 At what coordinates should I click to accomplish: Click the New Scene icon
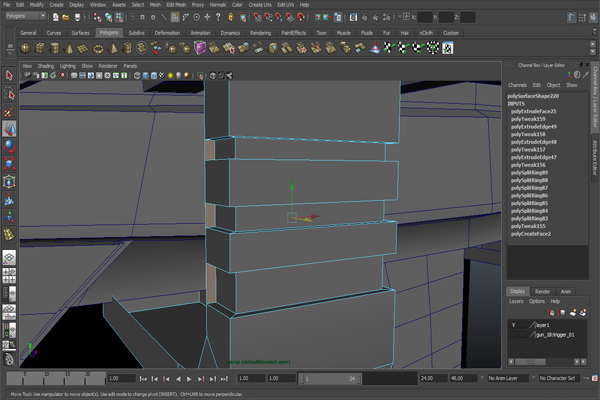pyautogui.click(x=55, y=17)
